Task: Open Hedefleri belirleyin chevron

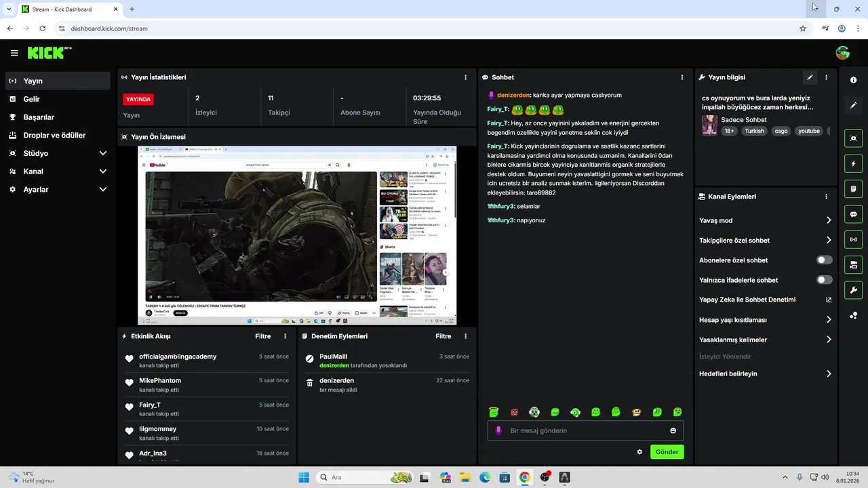Action: coord(829,373)
